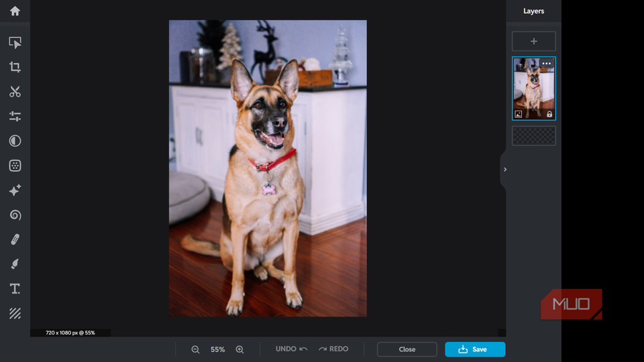This screenshot has height=362, width=644.
Task: Select the Liquify spiral tool
Action: 15,215
